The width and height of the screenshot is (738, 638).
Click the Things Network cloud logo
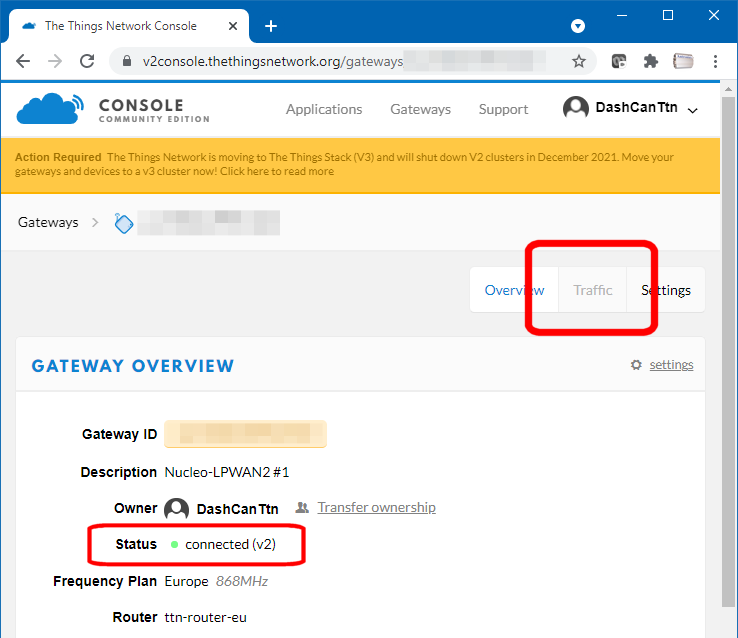click(50, 109)
